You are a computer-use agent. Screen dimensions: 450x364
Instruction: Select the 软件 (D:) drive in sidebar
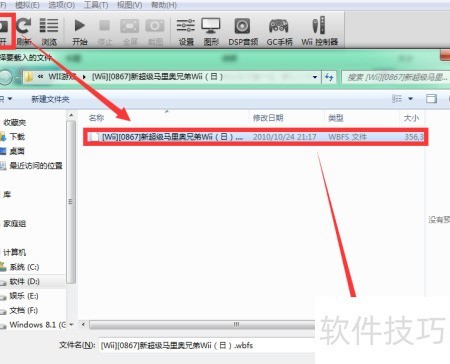pyautogui.click(x=24, y=282)
